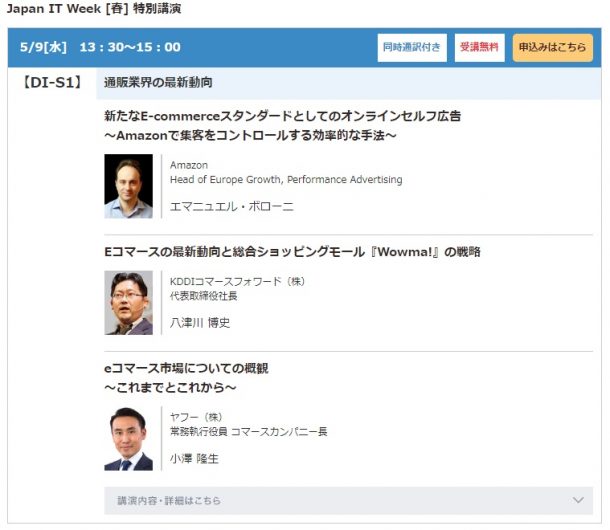
Task: Click the 【DI-S1】 session code
Action: (x=51, y=82)
